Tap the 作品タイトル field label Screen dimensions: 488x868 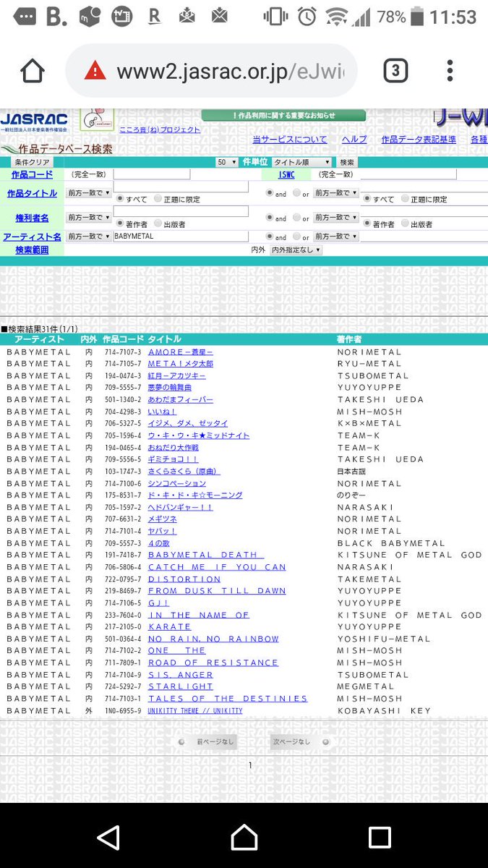(x=32, y=193)
